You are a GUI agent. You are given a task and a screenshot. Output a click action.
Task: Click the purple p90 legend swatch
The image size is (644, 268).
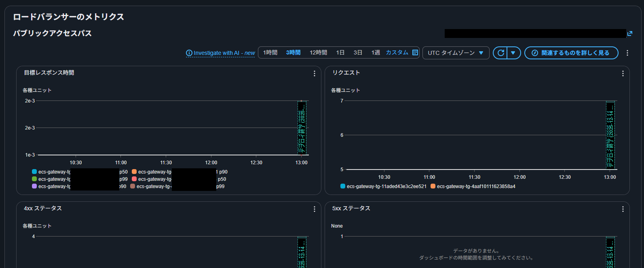(34, 186)
